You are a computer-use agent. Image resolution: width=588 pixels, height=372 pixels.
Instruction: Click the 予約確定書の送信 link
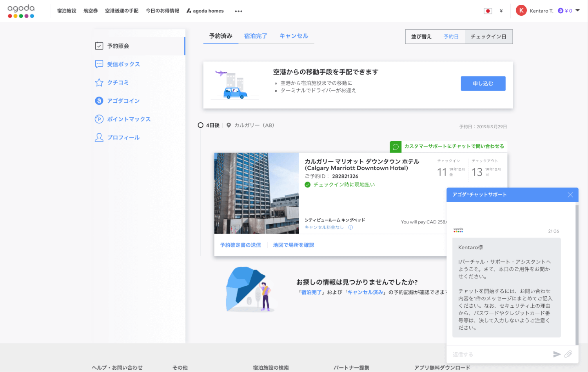pos(240,245)
